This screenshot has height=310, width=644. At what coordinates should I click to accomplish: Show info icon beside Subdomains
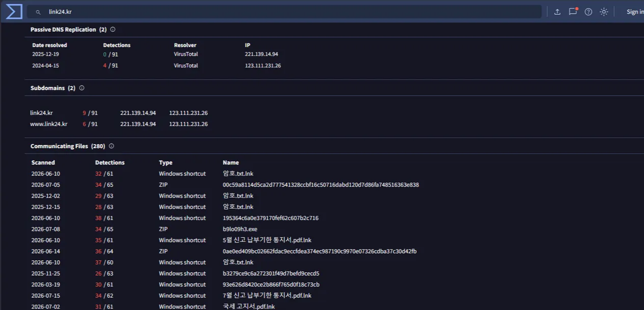point(82,88)
